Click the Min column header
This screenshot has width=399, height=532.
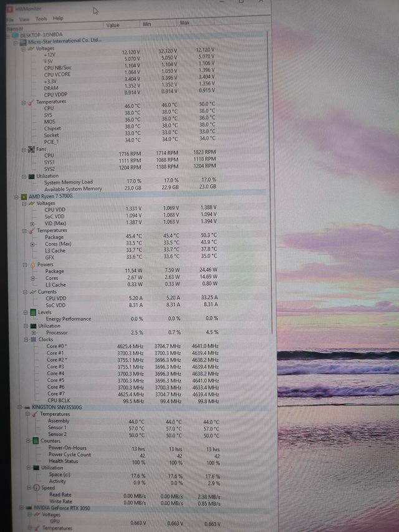tap(158, 24)
